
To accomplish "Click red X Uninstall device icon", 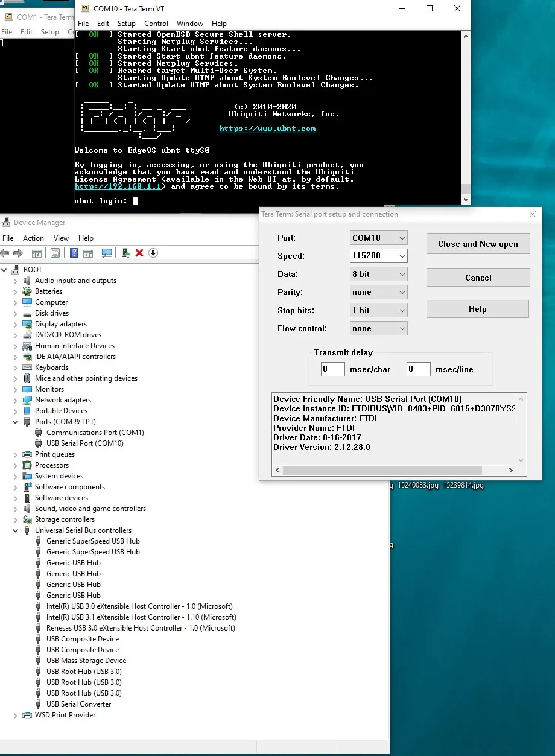I will click(x=139, y=253).
